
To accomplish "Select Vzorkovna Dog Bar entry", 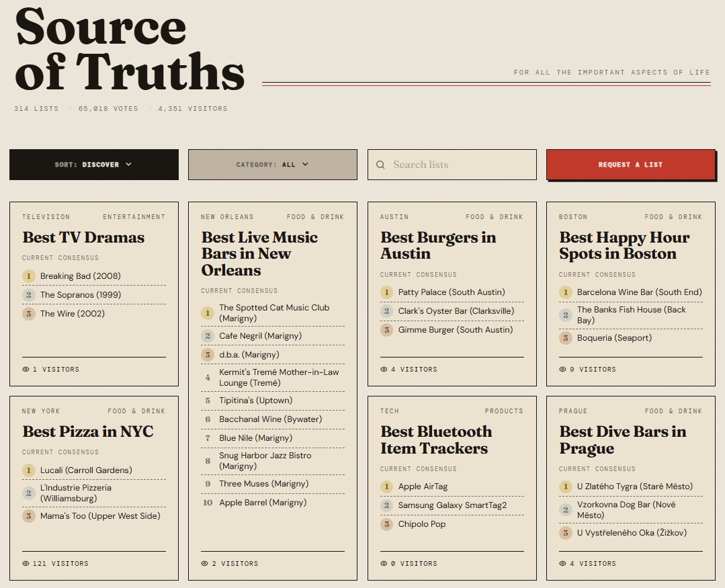I will pyautogui.click(x=631, y=510).
